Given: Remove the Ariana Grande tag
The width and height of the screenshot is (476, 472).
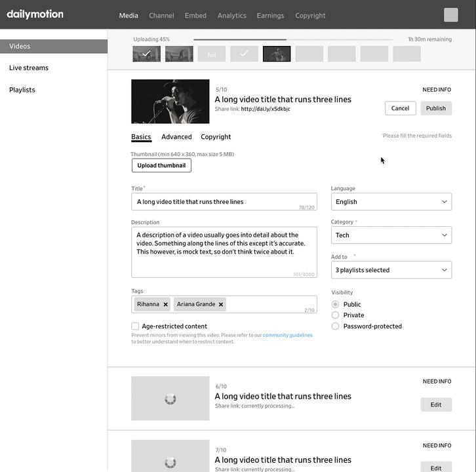Looking at the screenshot, I should [x=221, y=304].
